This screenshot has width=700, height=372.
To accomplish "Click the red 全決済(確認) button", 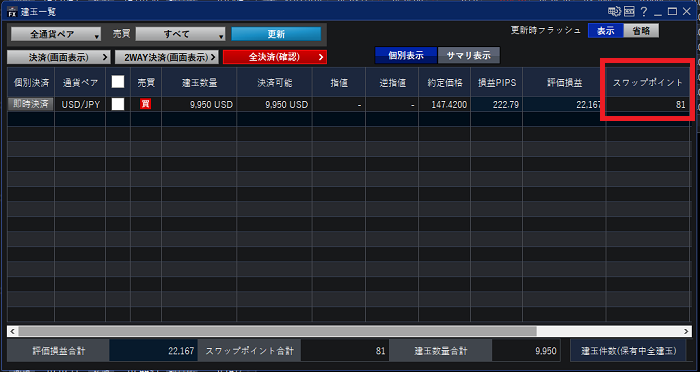I will pyautogui.click(x=275, y=57).
